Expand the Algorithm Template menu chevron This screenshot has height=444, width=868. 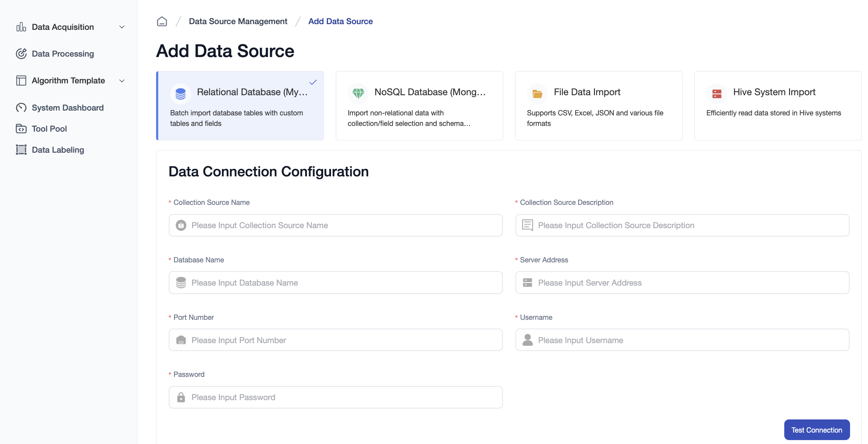click(x=122, y=81)
